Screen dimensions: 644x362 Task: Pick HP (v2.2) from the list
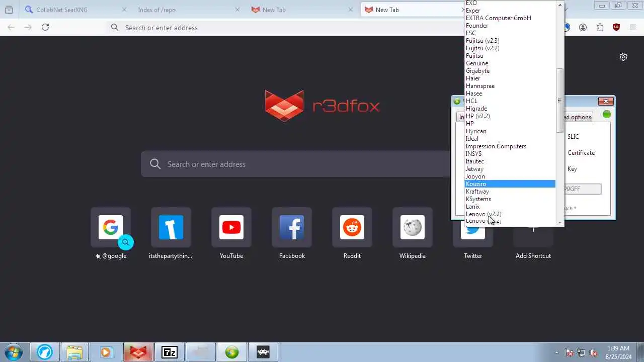coord(510,116)
